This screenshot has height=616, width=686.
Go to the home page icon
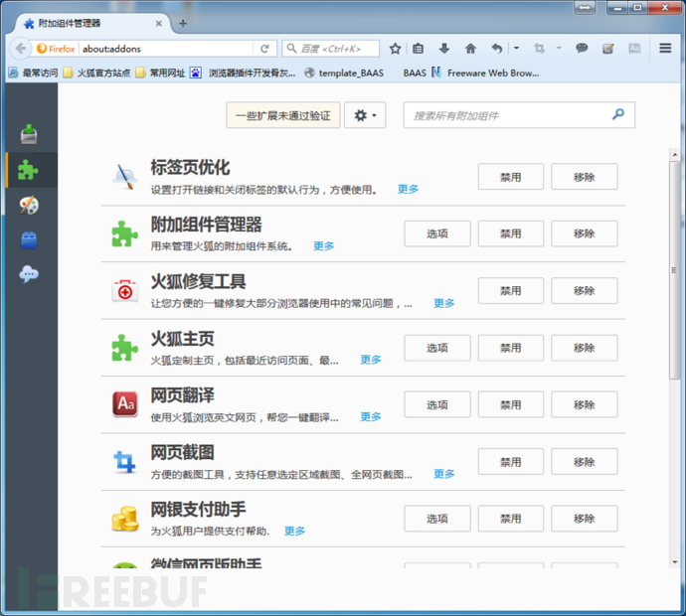tap(470, 48)
